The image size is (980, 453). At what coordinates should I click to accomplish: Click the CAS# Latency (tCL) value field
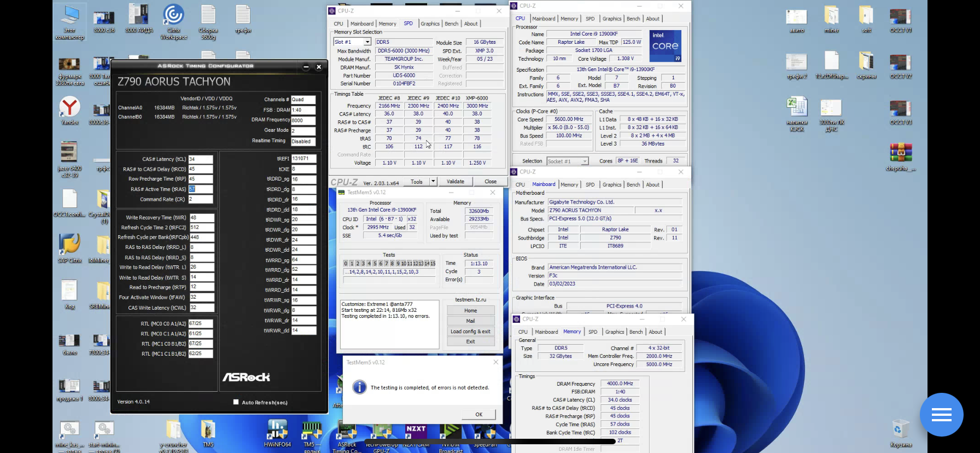point(201,159)
